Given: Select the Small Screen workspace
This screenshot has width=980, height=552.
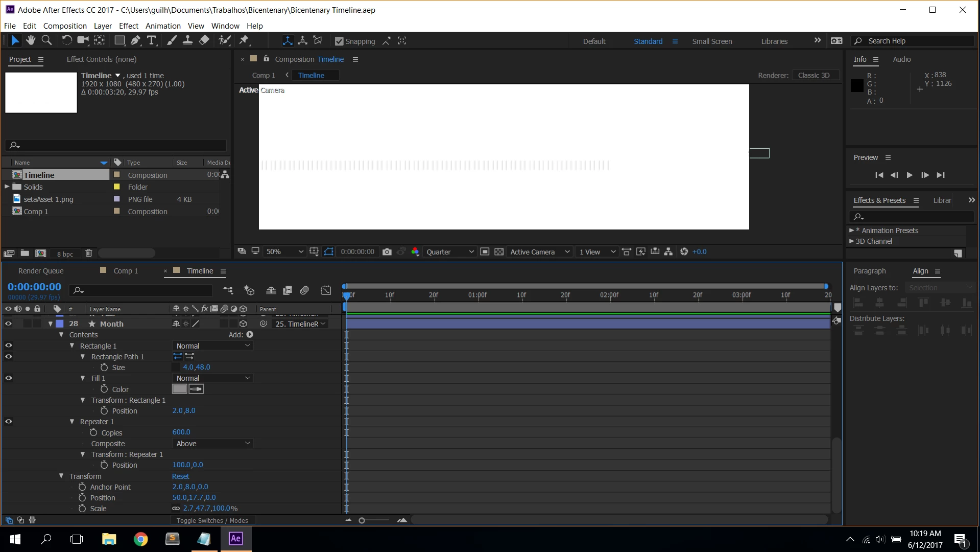Looking at the screenshot, I should pos(712,41).
